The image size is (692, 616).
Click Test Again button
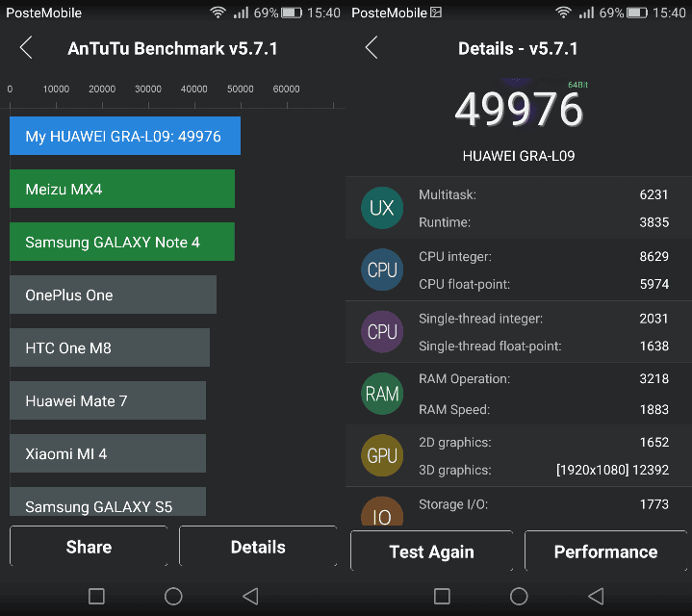point(431,552)
